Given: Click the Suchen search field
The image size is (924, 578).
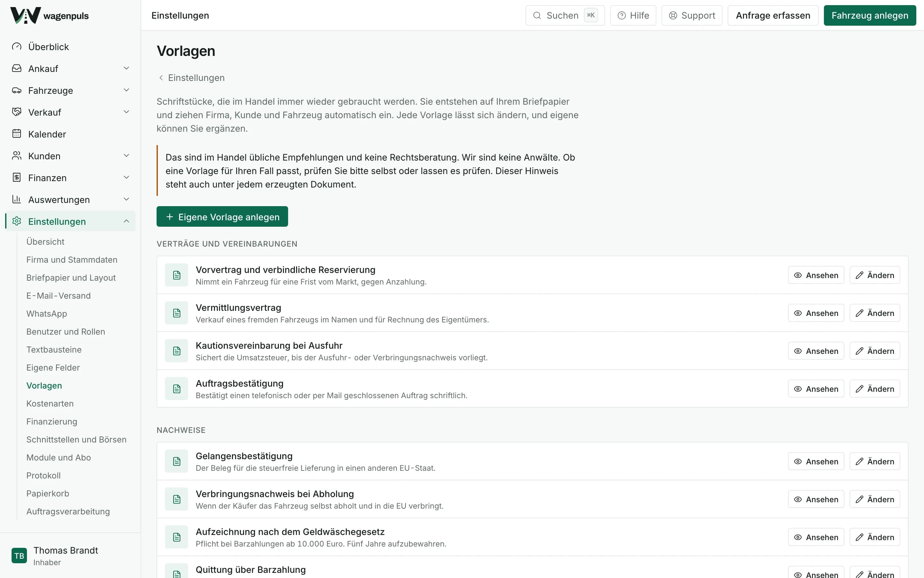Looking at the screenshot, I should tap(565, 15).
